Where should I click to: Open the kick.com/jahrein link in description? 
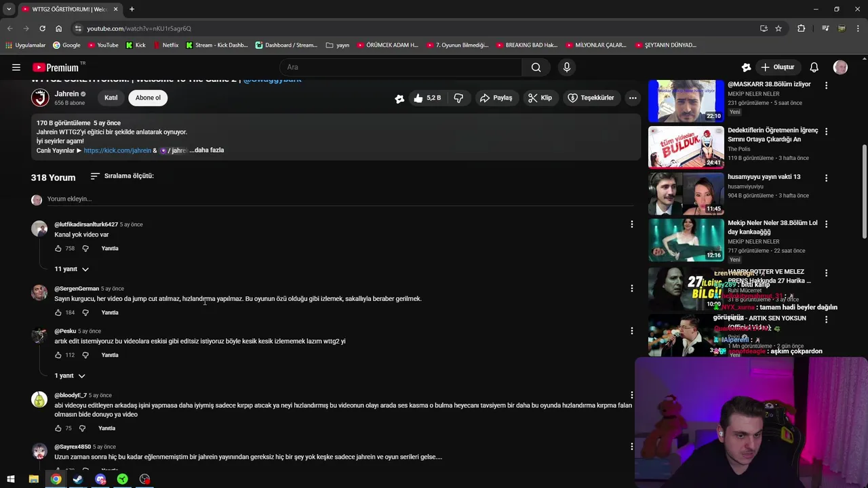(x=117, y=150)
